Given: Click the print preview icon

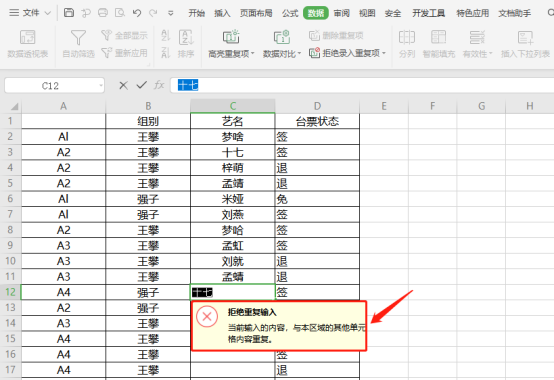Looking at the screenshot, I should (x=120, y=13).
